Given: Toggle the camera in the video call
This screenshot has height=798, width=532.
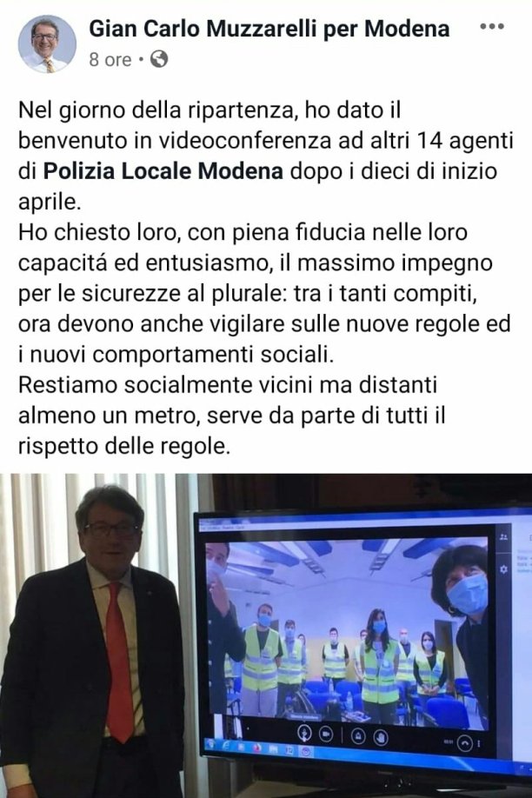Looking at the screenshot, I should pos(326,735).
